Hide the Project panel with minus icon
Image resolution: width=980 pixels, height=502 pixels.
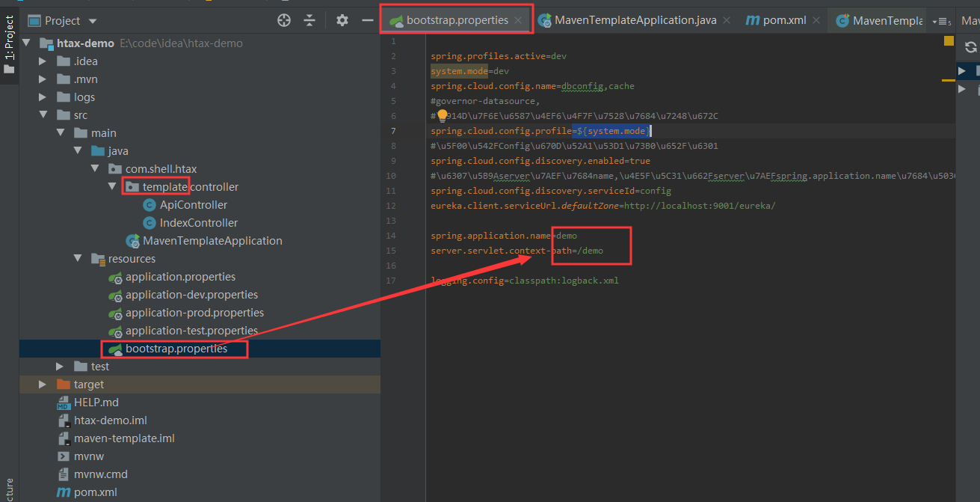[x=367, y=21]
